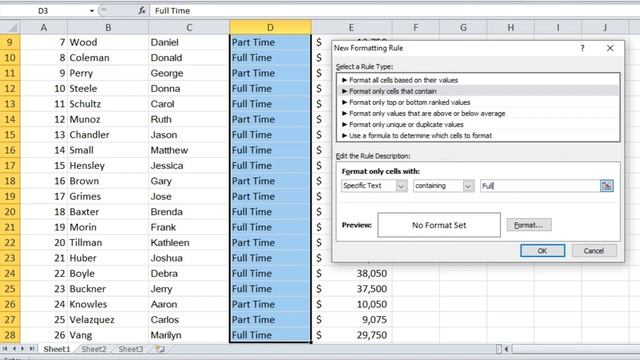Image resolution: width=640 pixels, height=360 pixels.
Task: Select column D header
Action: click(270, 27)
